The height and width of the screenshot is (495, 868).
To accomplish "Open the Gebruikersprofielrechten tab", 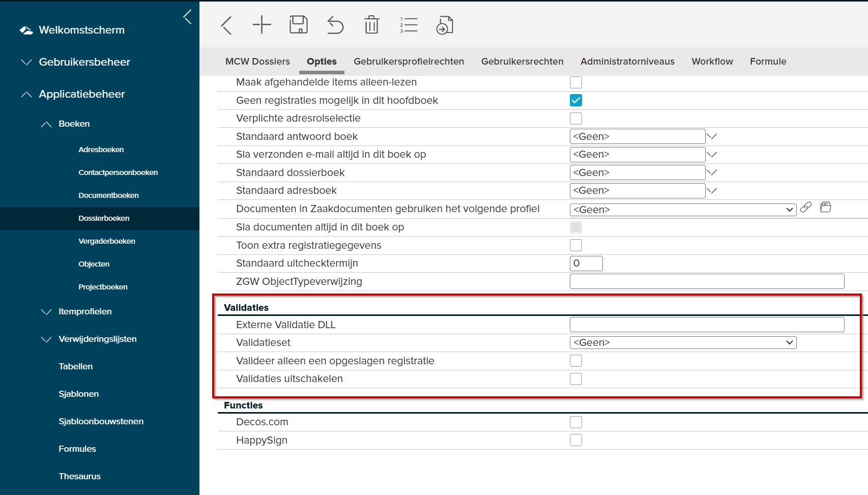I will tap(409, 62).
